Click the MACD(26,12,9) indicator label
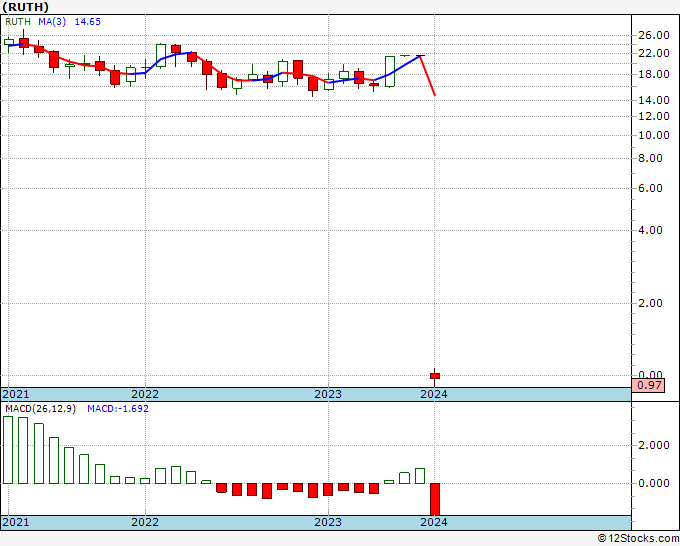Screen dimensions: 680x546 point(40,409)
